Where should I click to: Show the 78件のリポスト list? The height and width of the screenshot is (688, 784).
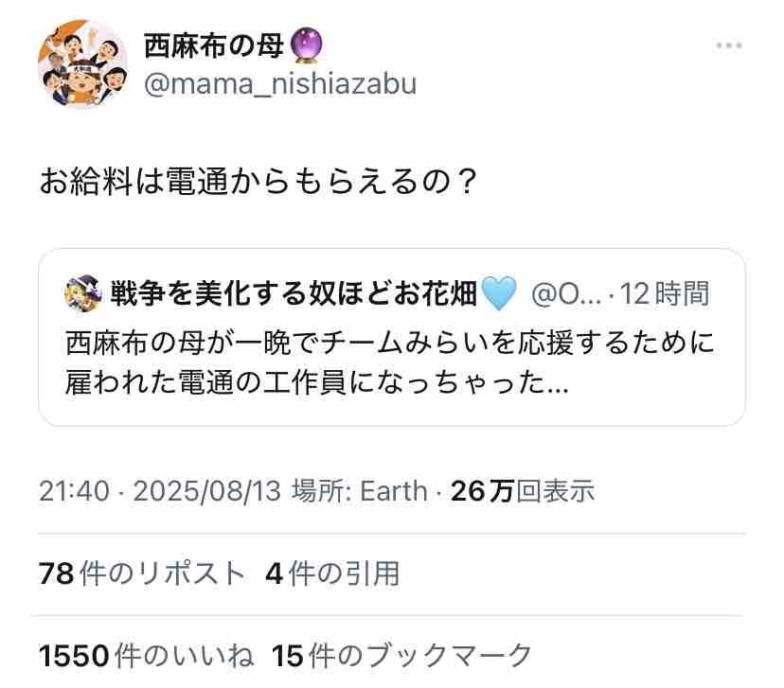(141, 573)
